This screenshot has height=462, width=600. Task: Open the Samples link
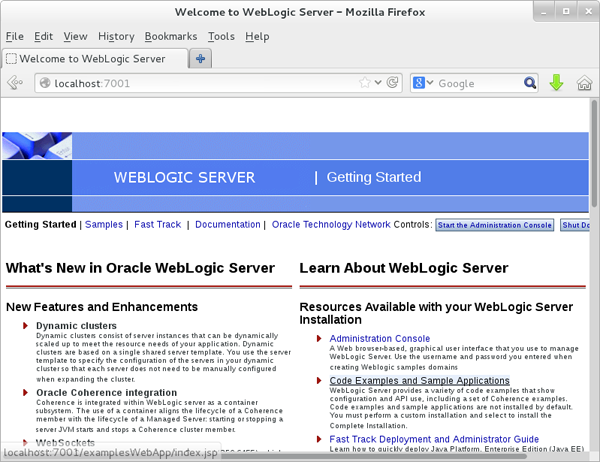[x=104, y=224]
